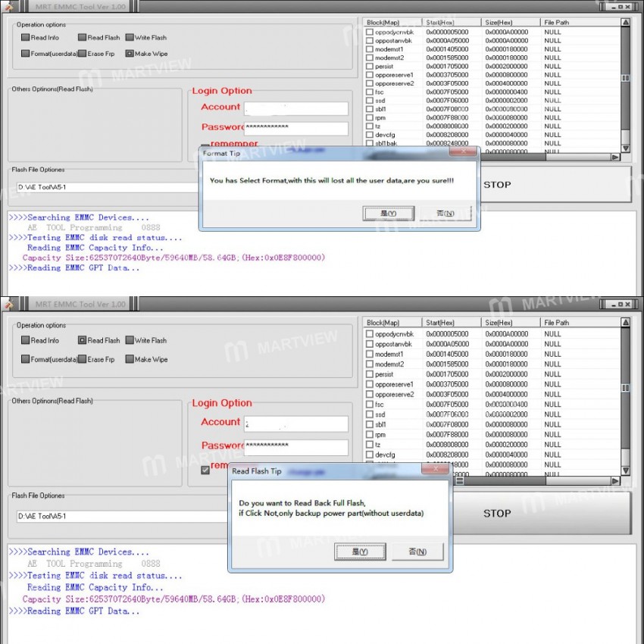Click partition list scroll-up arrow in the lower window
This screenshot has width=644, height=644.
click(626, 323)
